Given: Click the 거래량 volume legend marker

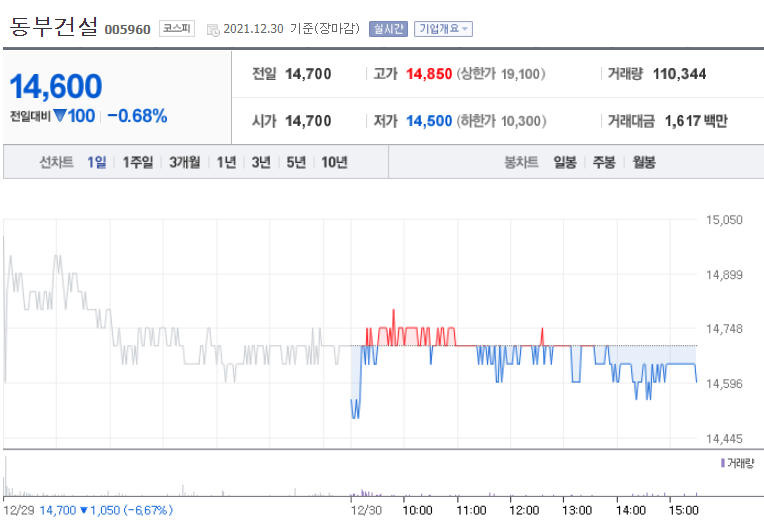Looking at the screenshot, I should tap(723, 463).
